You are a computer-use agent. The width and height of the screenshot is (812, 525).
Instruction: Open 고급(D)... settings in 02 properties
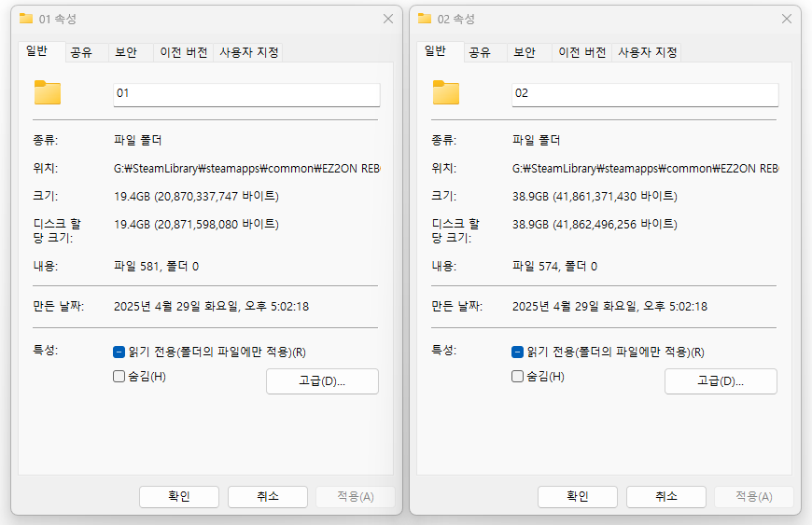(721, 381)
